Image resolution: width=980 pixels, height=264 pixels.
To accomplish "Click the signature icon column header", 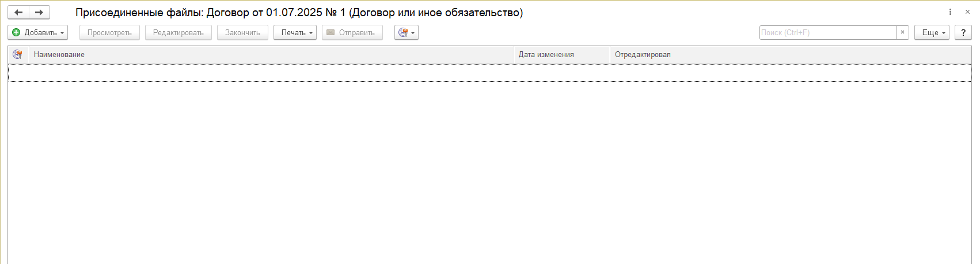I will click(17, 54).
